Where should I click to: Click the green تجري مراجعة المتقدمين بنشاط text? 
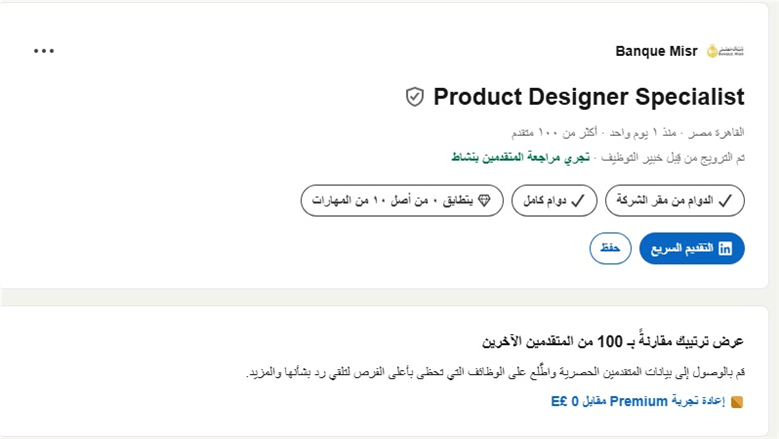click(520, 157)
